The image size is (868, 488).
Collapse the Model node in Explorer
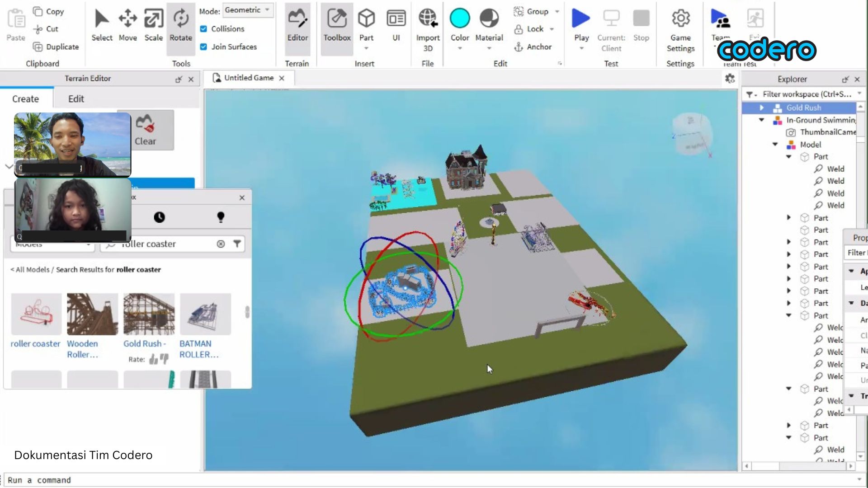(x=775, y=145)
